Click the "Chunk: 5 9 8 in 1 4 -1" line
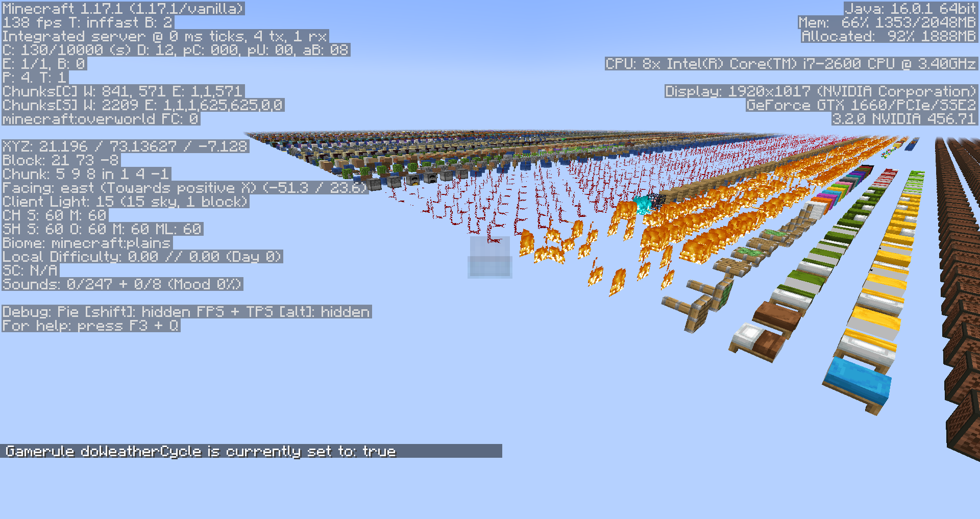980x519 pixels. point(86,174)
